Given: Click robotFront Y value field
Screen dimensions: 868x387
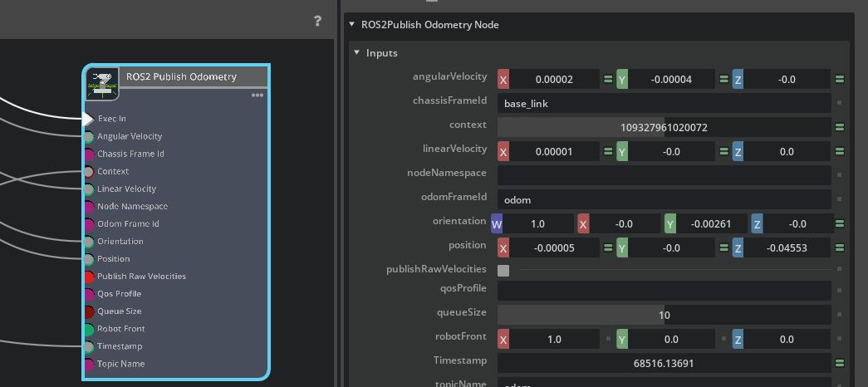Looking at the screenshot, I should pyautogui.click(x=671, y=340).
